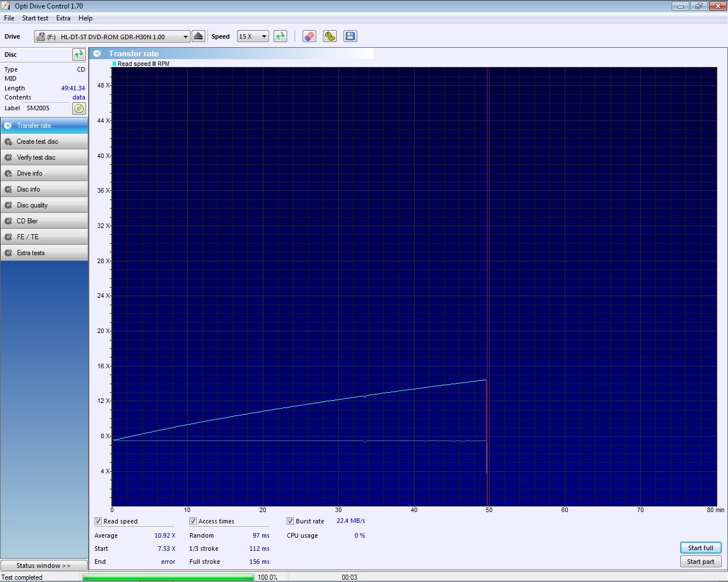Expand the Speed 15 X dropdown

point(264,37)
